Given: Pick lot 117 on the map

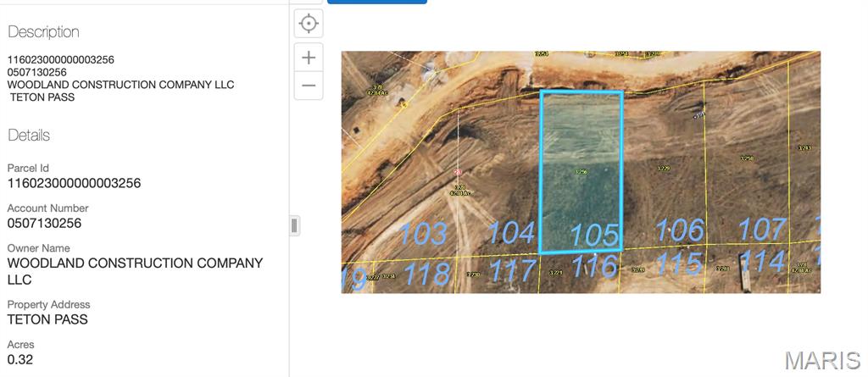Looking at the screenshot, I should (x=512, y=270).
